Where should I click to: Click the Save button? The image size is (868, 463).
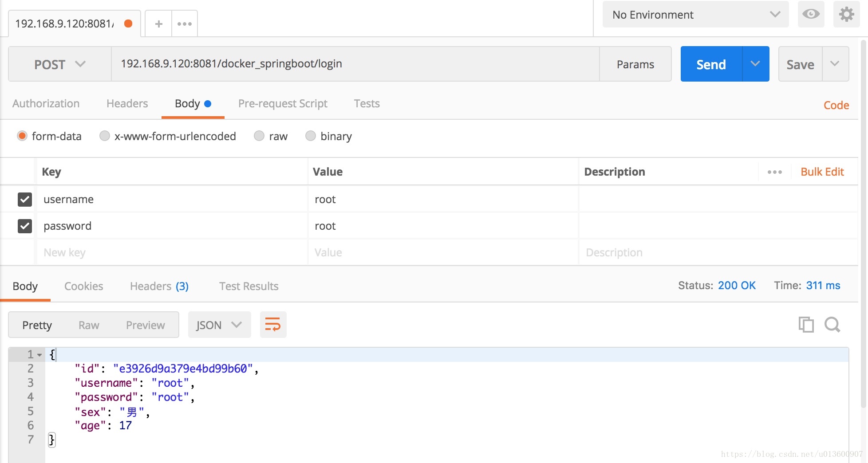800,64
